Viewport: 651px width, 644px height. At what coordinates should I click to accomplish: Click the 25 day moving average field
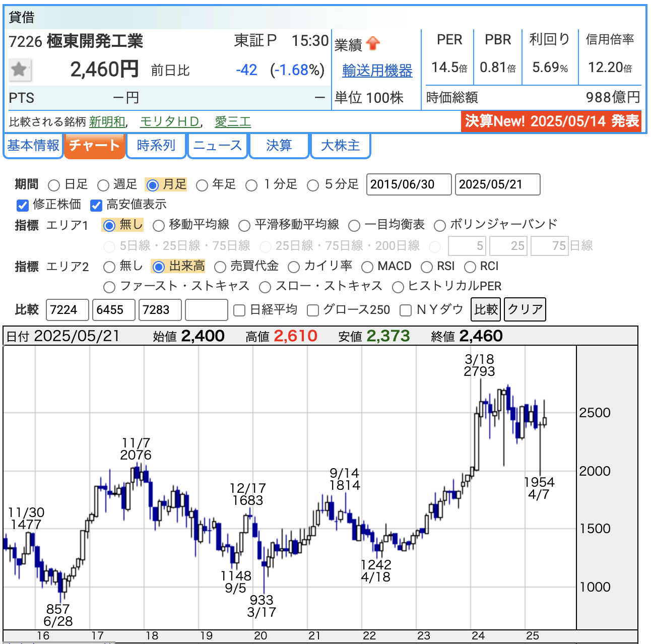click(508, 246)
